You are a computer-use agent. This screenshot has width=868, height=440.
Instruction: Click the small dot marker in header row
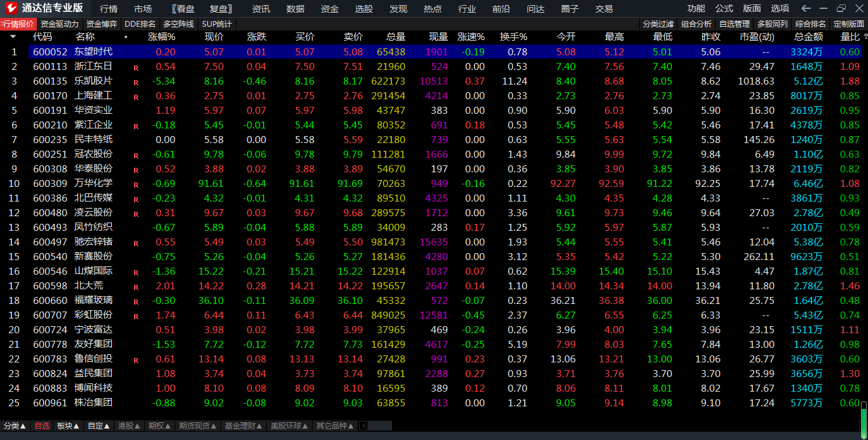(126, 37)
